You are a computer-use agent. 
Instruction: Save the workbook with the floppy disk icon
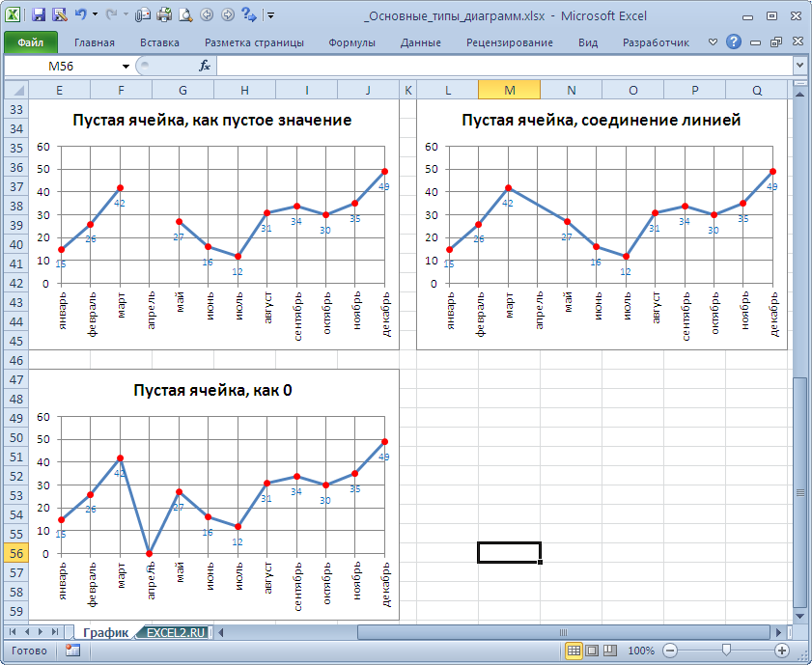point(39,14)
